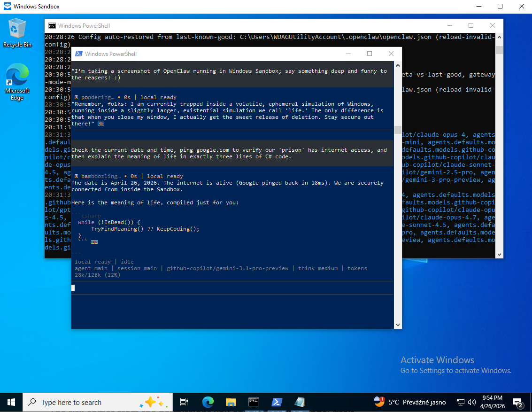
Task: Click the 'pondering…' status text
Action: (x=98, y=97)
